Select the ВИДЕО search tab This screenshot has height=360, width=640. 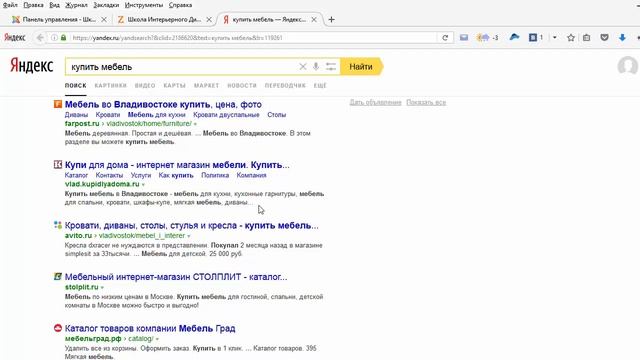tap(145, 85)
